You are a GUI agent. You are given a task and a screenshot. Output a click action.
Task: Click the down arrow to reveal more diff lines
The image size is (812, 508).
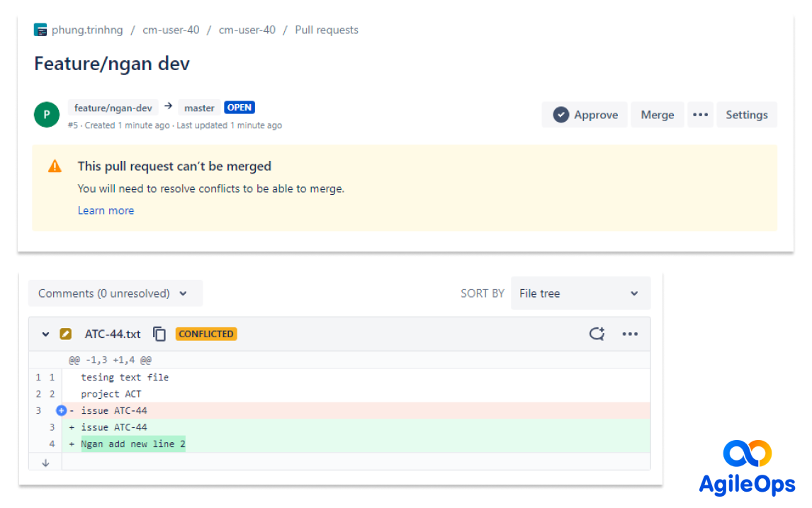tap(45, 462)
